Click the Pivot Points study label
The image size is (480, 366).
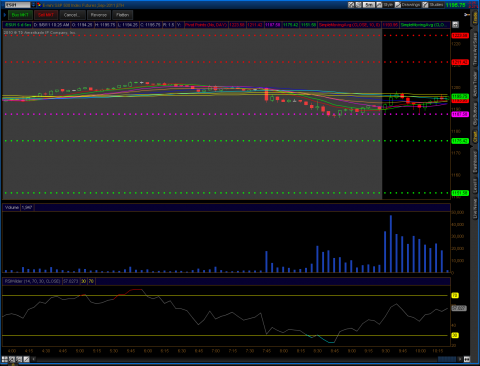206,25
